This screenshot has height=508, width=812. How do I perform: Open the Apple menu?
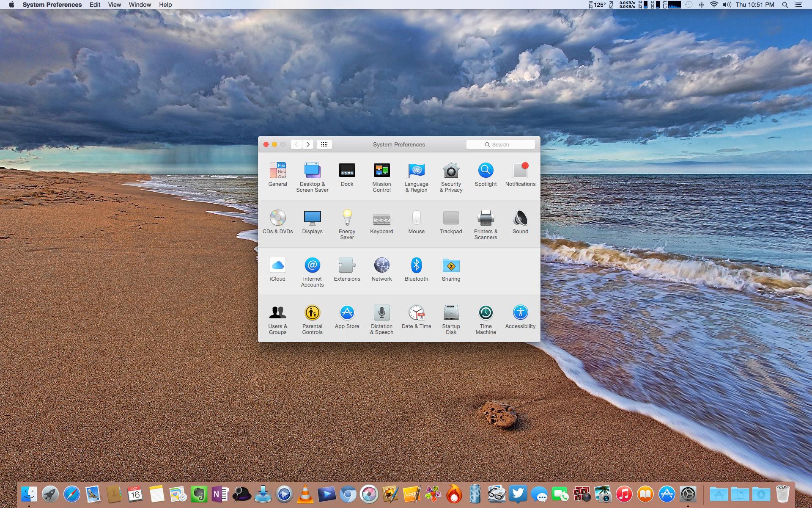(11, 5)
